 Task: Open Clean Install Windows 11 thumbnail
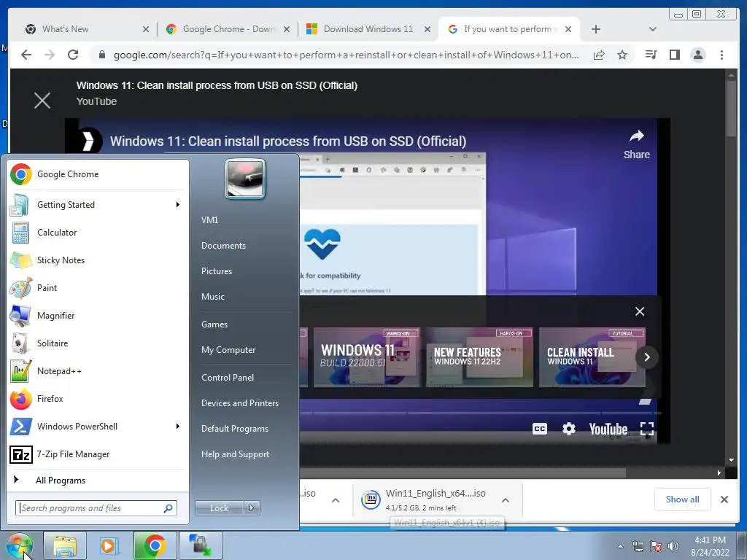(592, 357)
